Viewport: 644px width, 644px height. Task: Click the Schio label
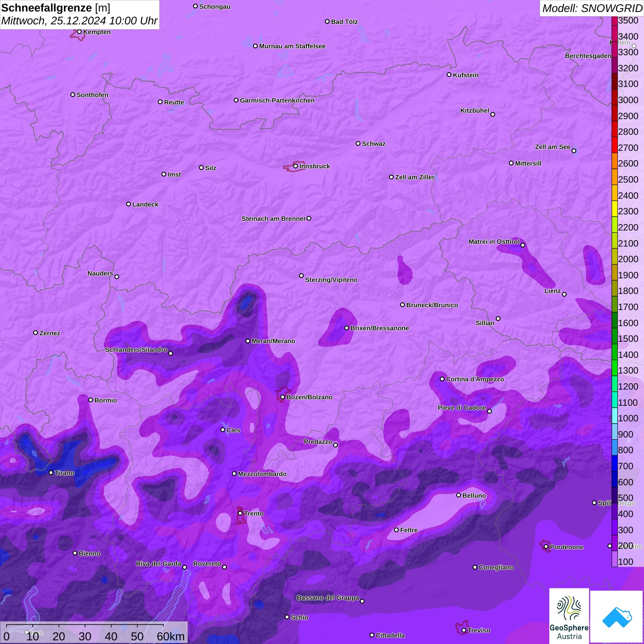point(299,617)
